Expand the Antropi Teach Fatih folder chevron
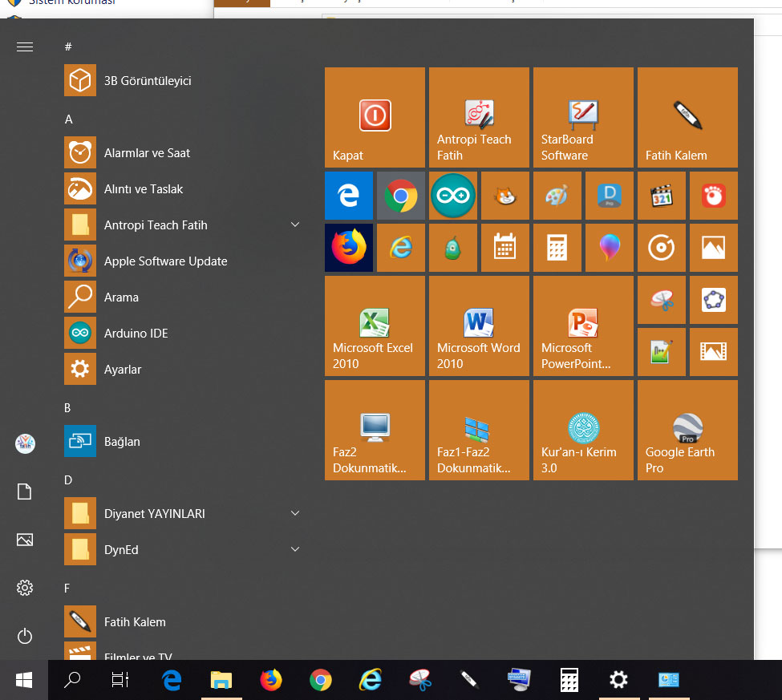The width and height of the screenshot is (782, 700). coord(295,225)
